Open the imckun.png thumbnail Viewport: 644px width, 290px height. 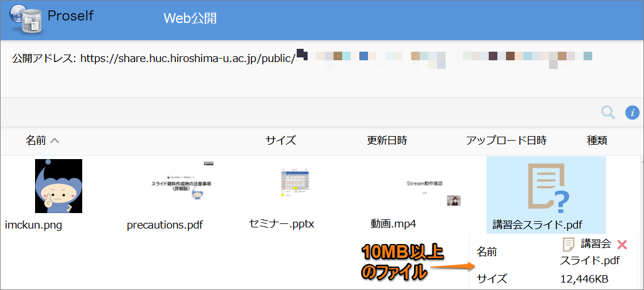[59, 186]
